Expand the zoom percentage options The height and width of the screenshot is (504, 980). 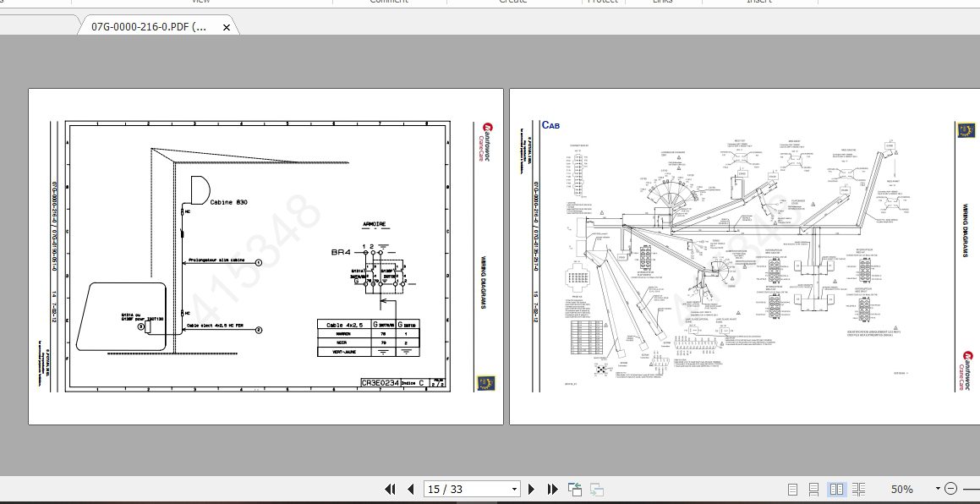pos(938,489)
